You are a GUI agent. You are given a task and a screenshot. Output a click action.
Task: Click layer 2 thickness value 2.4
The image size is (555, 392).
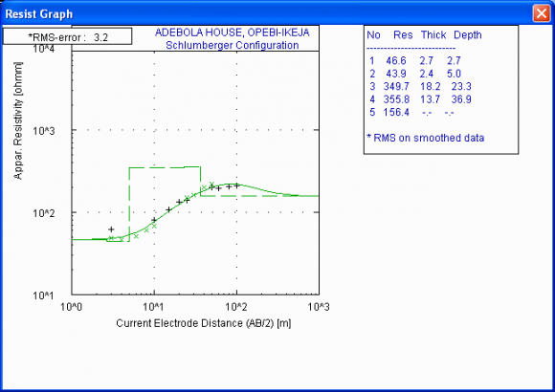click(427, 74)
